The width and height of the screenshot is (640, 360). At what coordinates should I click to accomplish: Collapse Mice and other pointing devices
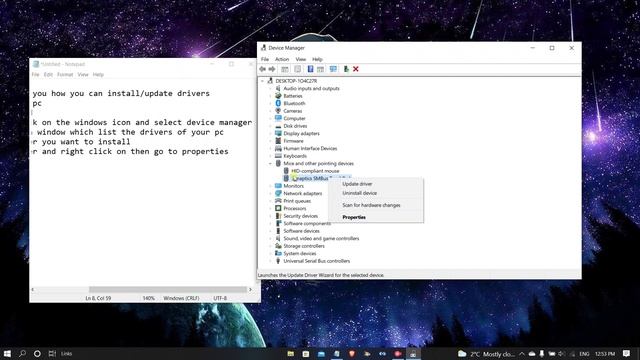[270, 163]
